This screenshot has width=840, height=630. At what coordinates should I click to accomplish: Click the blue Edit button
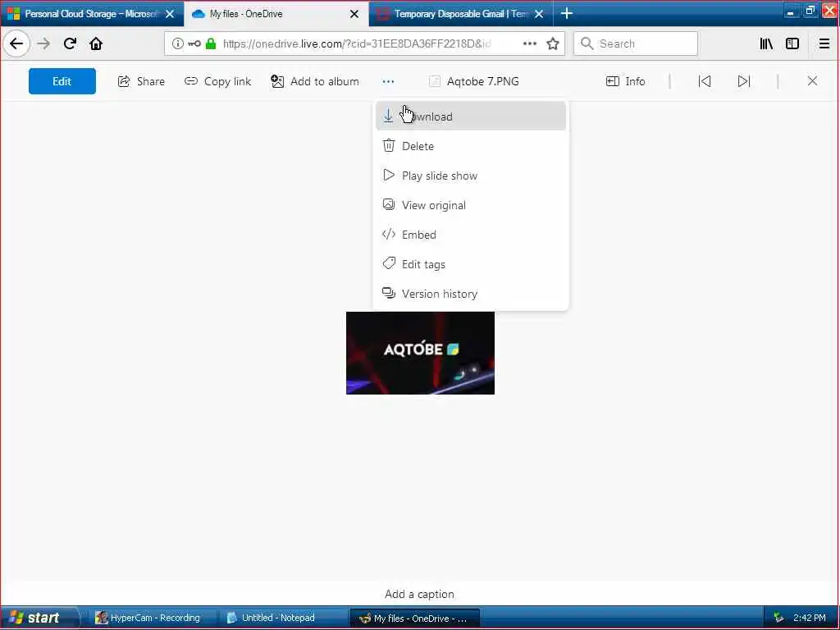click(x=62, y=81)
